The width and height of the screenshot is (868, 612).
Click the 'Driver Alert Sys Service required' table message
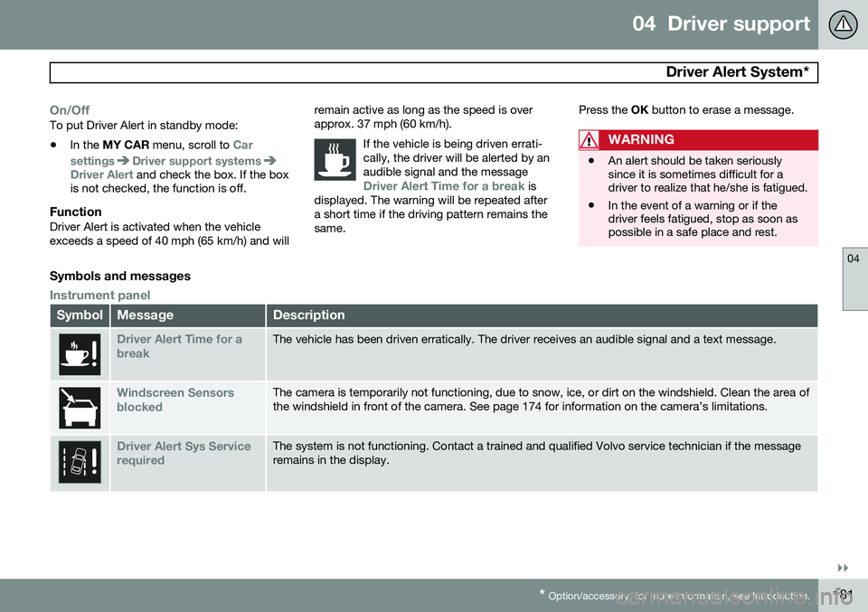point(184,453)
